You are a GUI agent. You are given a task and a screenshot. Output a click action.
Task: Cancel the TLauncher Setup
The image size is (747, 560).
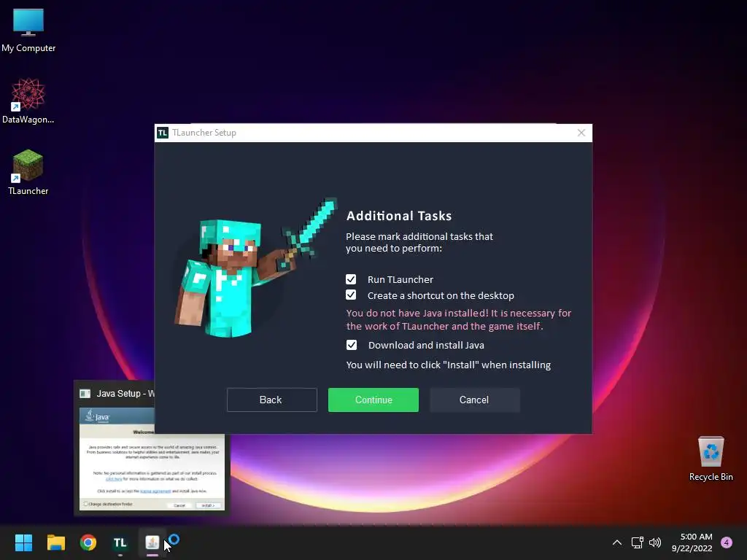point(474,400)
